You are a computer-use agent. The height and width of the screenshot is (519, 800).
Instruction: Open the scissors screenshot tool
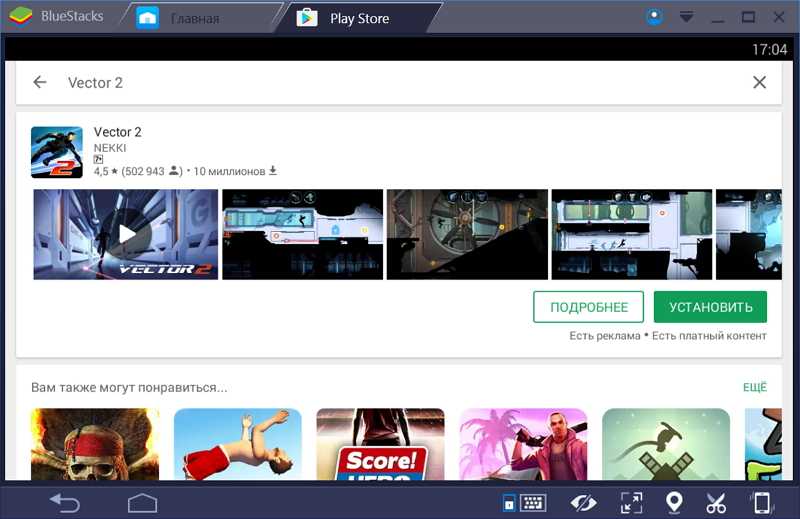tap(716, 503)
